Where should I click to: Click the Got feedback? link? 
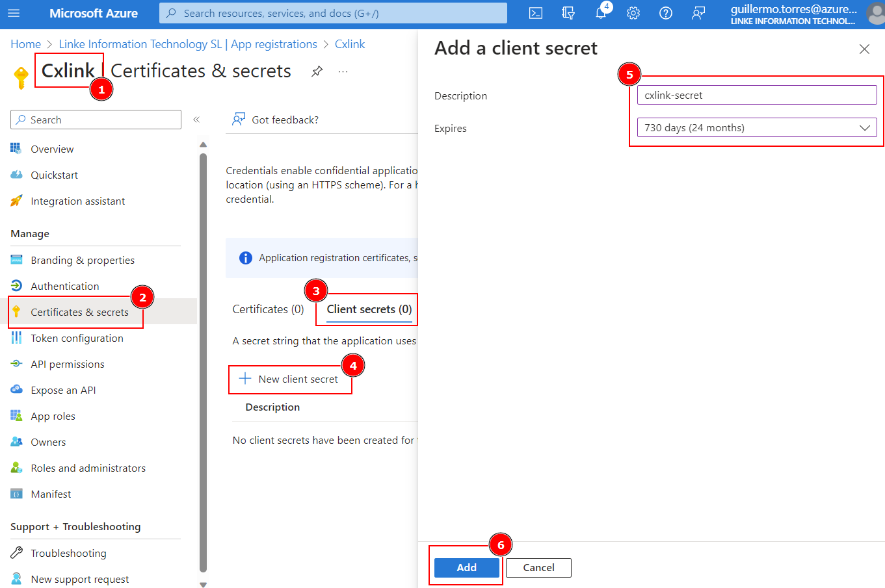[276, 120]
